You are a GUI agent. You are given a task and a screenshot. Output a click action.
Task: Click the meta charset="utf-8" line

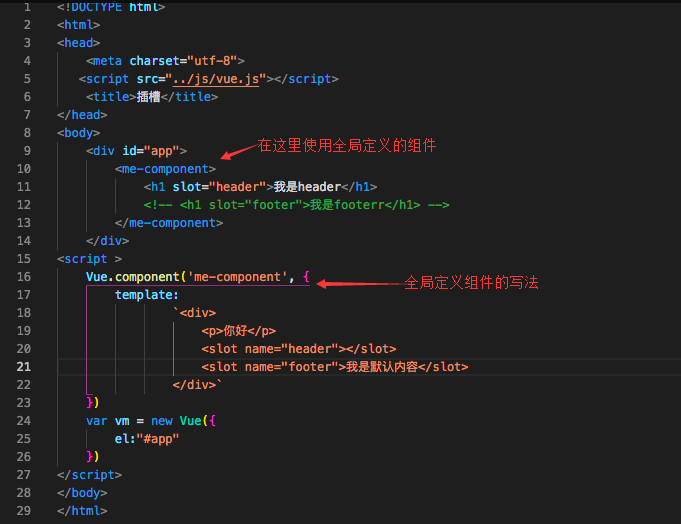(165, 61)
